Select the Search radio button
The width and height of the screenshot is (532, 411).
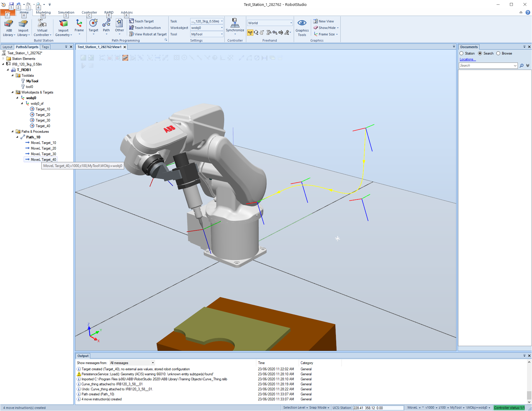point(480,53)
